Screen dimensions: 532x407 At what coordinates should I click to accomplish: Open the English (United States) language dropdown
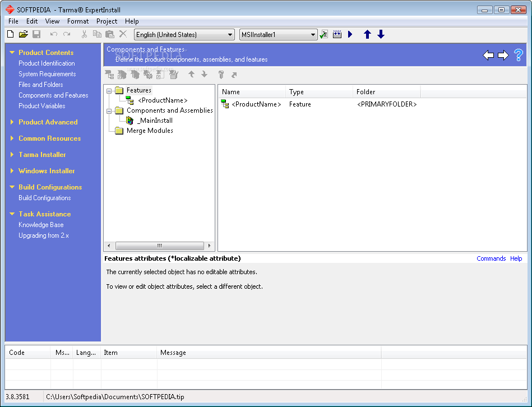(x=184, y=35)
